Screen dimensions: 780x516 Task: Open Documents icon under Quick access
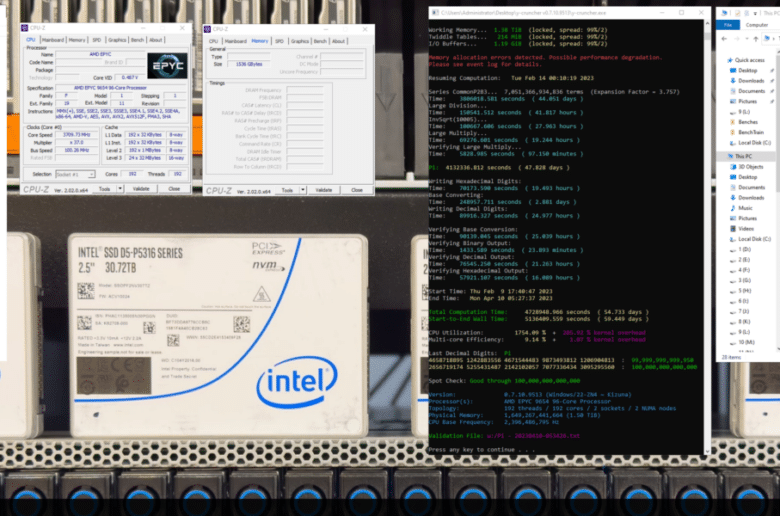tap(733, 91)
